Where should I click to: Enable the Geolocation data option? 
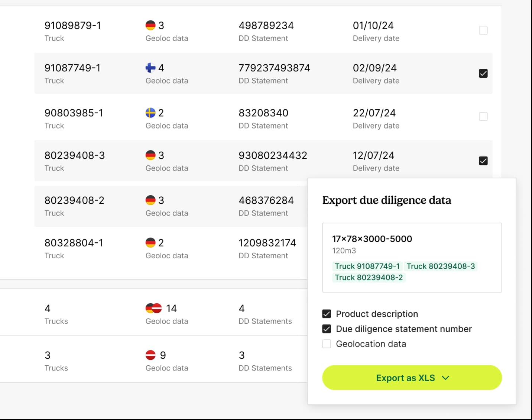coord(326,344)
